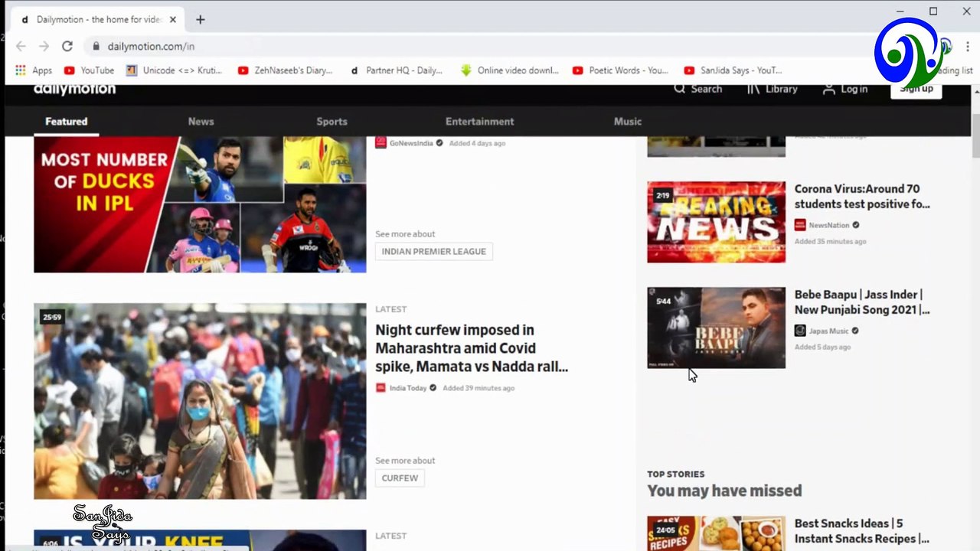The height and width of the screenshot is (551, 980).
Task: Open Most Number of Ducks in IPL thumbnail
Action: point(200,204)
